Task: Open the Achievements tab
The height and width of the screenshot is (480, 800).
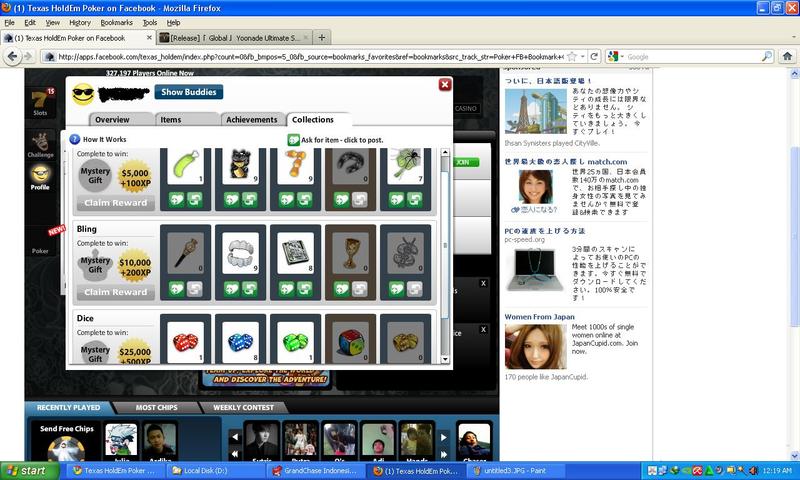Action: coord(252,119)
